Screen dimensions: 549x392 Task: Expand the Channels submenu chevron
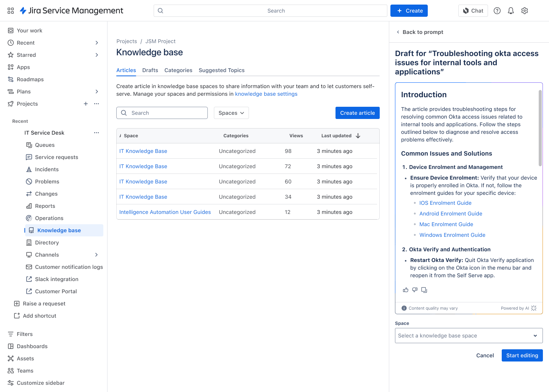(x=96, y=255)
